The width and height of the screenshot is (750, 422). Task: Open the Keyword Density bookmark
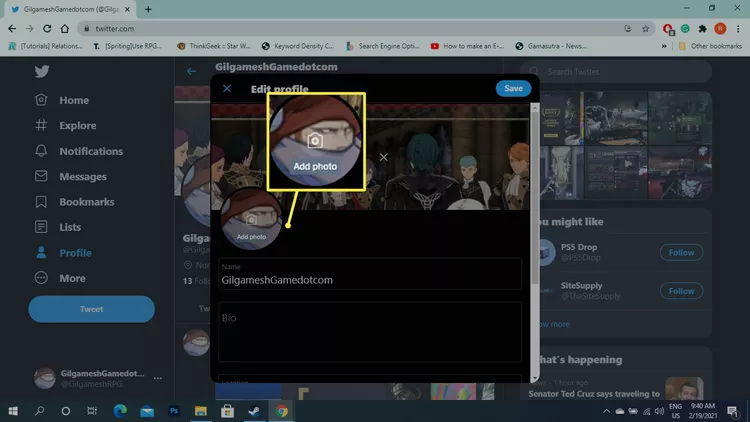298,46
